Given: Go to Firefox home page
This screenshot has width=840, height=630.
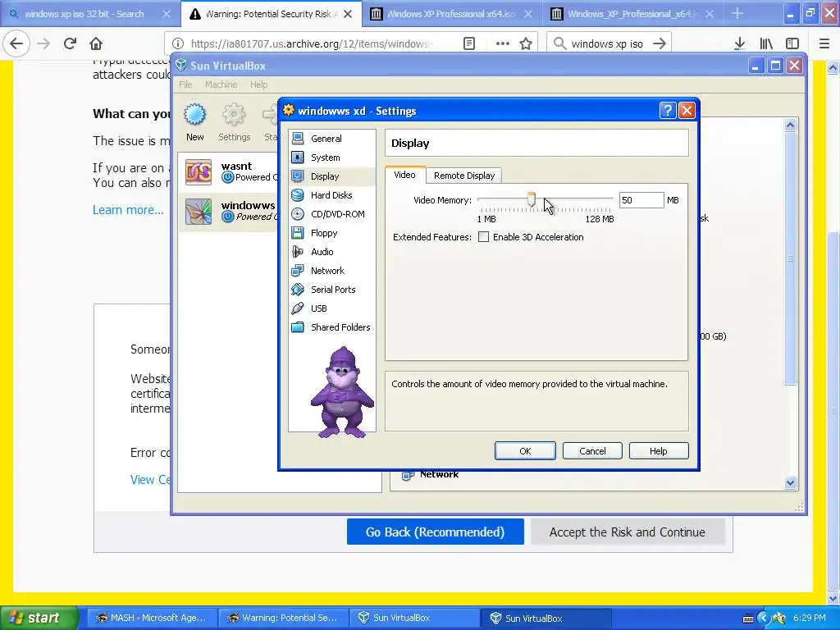Looking at the screenshot, I should pyautogui.click(x=96, y=43).
